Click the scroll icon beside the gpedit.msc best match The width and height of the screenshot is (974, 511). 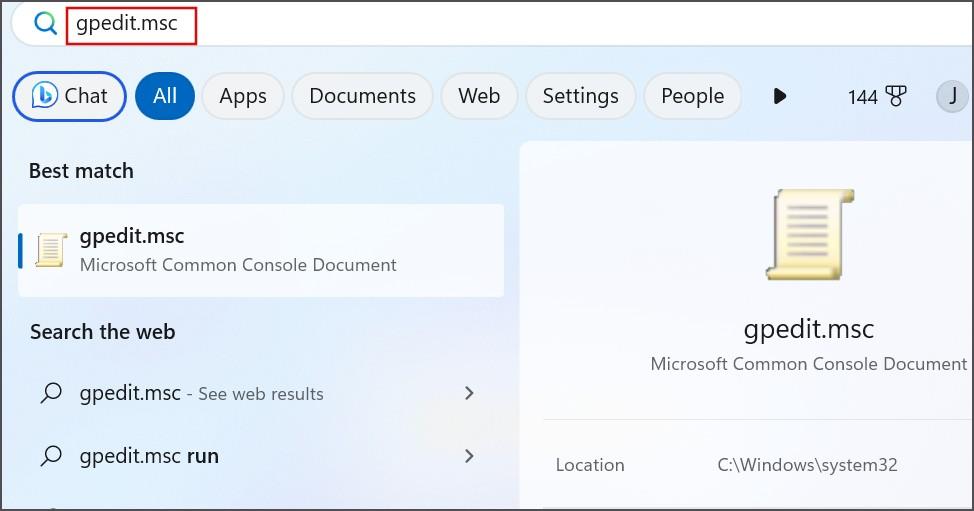coord(51,250)
